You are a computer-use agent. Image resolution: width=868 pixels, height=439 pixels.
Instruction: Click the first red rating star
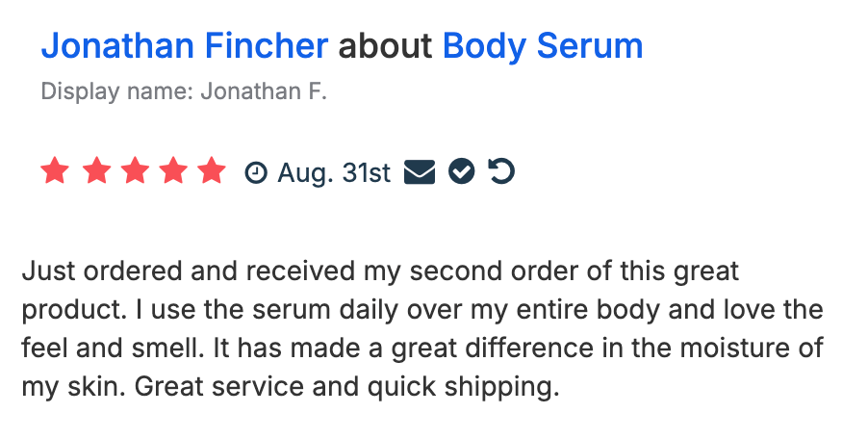[x=56, y=172]
